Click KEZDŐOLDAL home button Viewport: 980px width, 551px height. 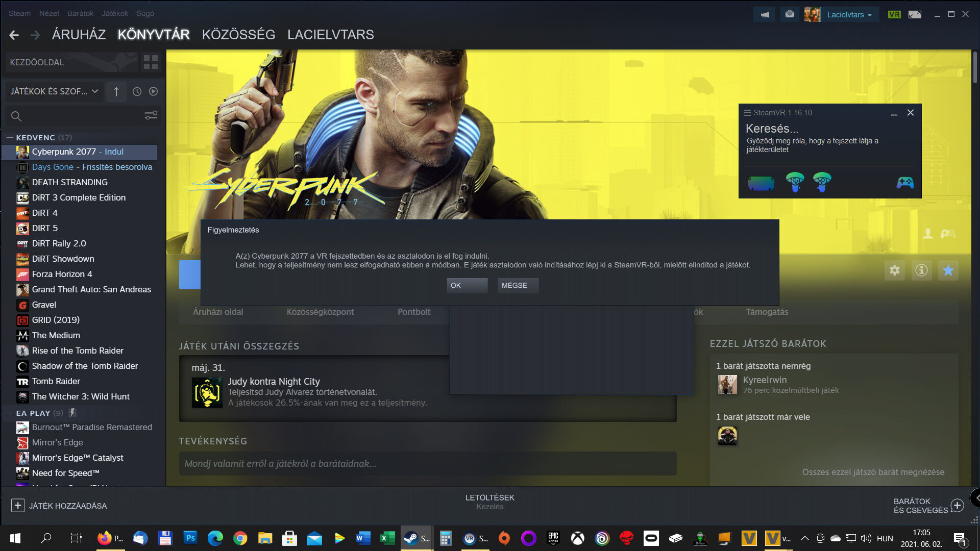click(71, 62)
